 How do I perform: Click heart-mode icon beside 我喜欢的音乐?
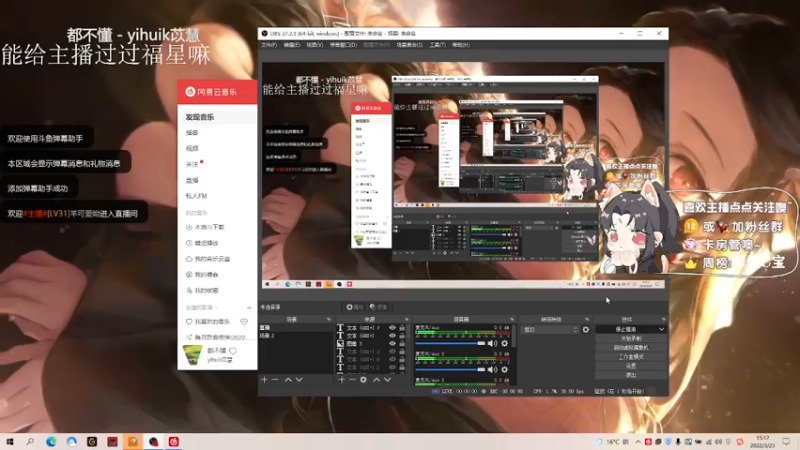244,322
